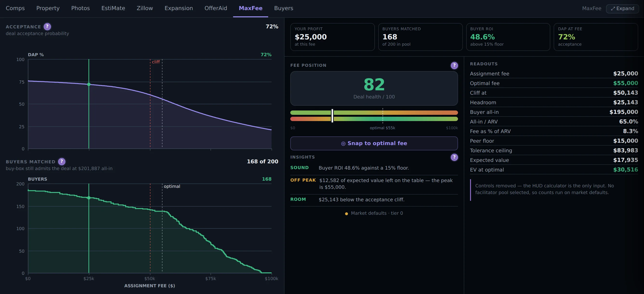Click the Expand button in the header
This screenshot has height=294, width=644.
click(x=622, y=8)
